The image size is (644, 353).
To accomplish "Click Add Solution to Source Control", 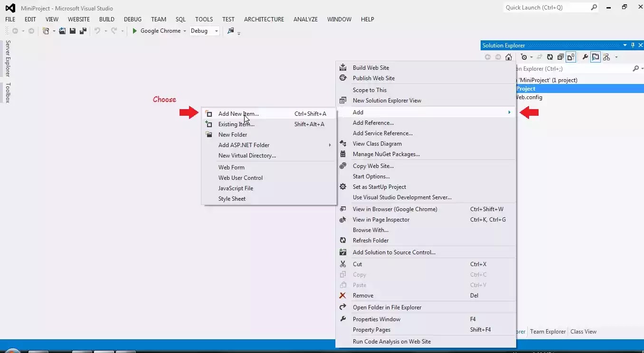I will coord(426,252).
